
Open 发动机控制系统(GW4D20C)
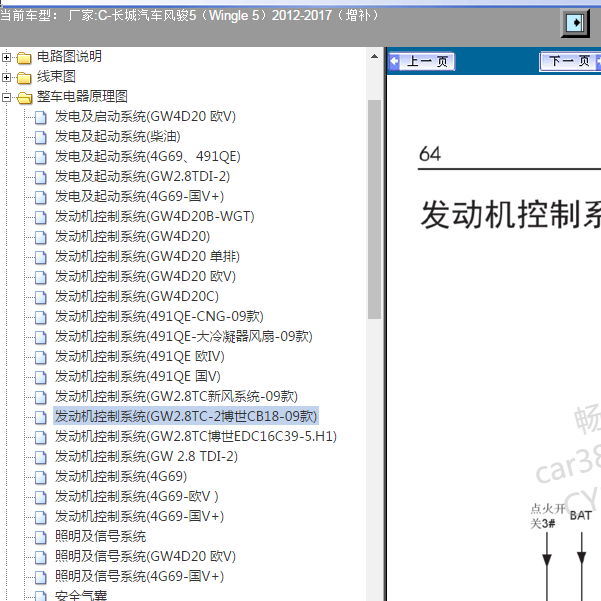pyautogui.click(x=137, y=296)
